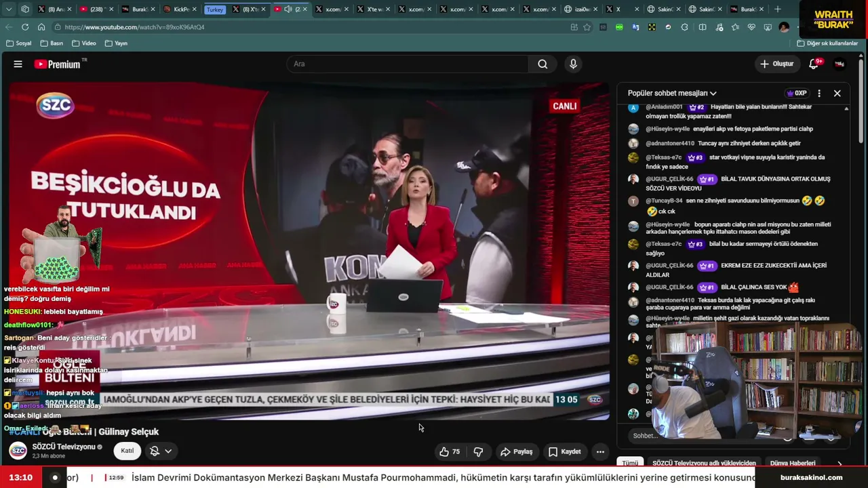Go to browser home page
This screenshot has height=488, width=868.
[41, 27]
